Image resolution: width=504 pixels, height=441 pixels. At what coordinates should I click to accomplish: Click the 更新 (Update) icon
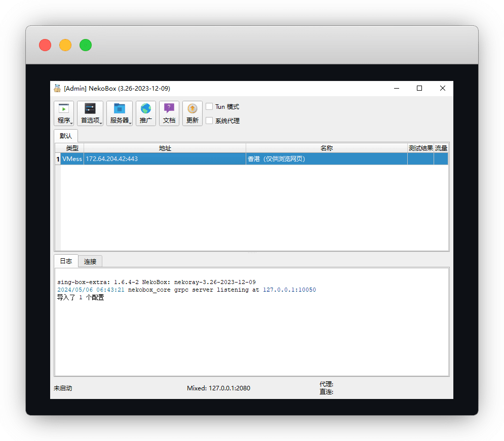coord(192,108)
